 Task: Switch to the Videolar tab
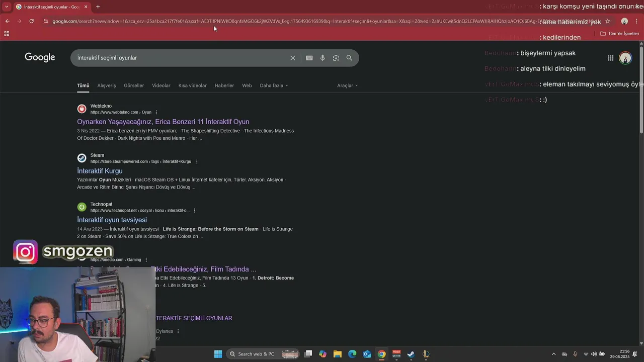[x=161, y=85]
